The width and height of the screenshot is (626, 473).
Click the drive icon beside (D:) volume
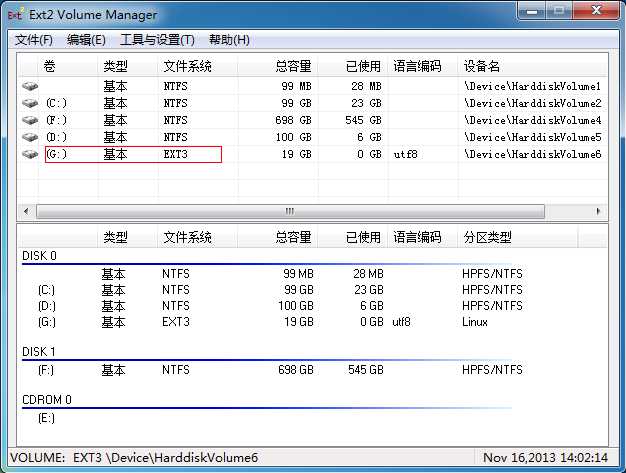pos(30,137)
